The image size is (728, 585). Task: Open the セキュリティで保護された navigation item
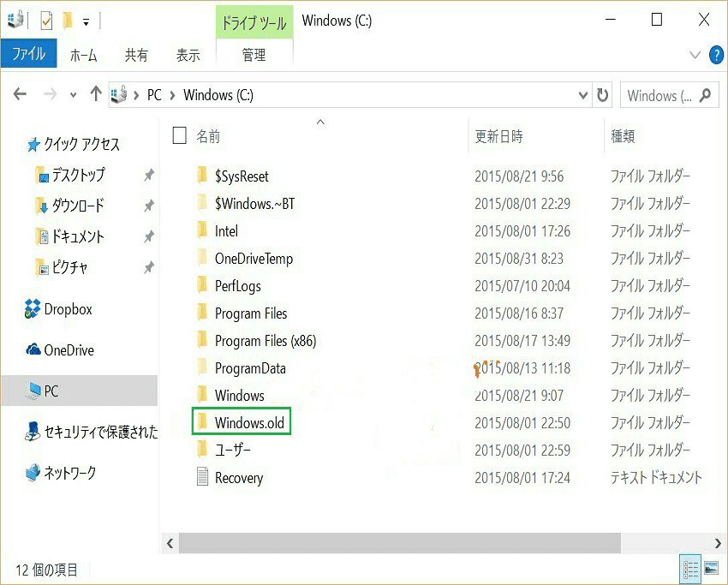[91, 432]
